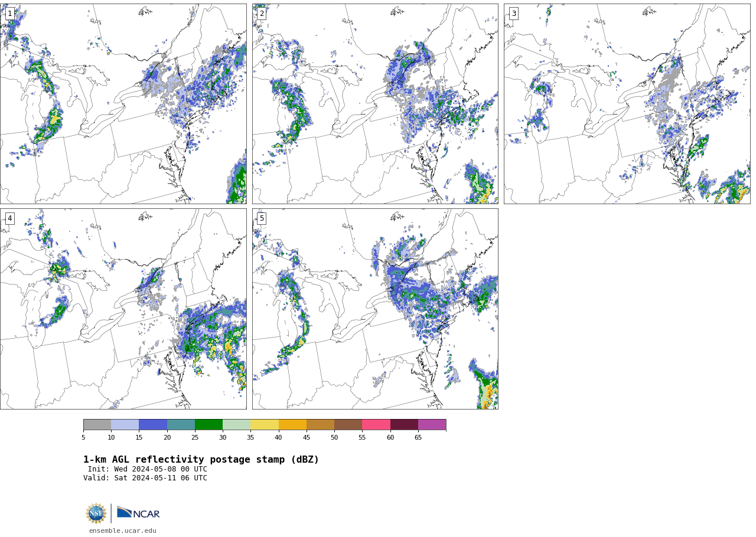Click the pink 55-60 dBZ swatch

point(376,425)
